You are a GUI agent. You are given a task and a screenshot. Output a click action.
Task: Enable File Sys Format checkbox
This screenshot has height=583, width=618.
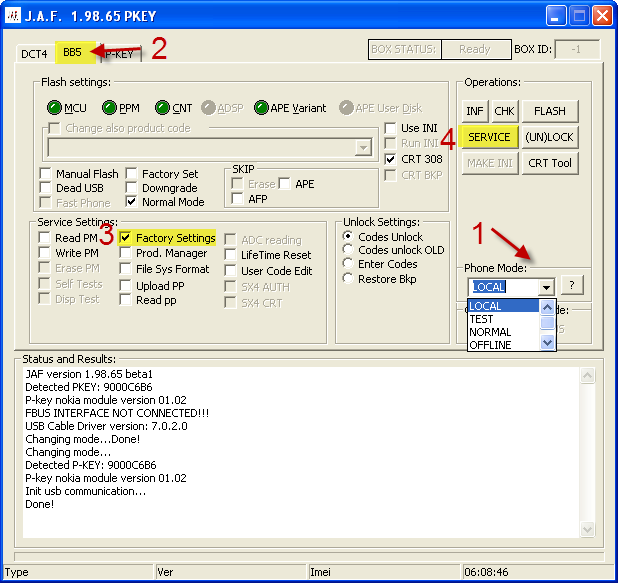pos(125,269)
